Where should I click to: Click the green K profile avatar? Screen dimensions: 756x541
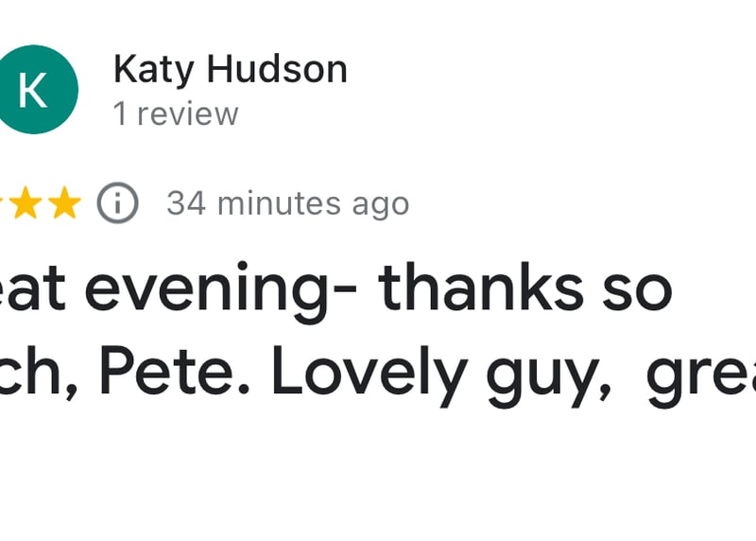[x=35, y=89]
